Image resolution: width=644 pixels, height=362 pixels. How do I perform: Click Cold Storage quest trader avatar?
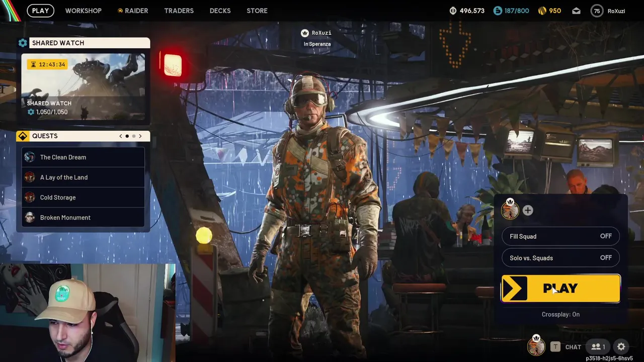[x=30, y=198]
